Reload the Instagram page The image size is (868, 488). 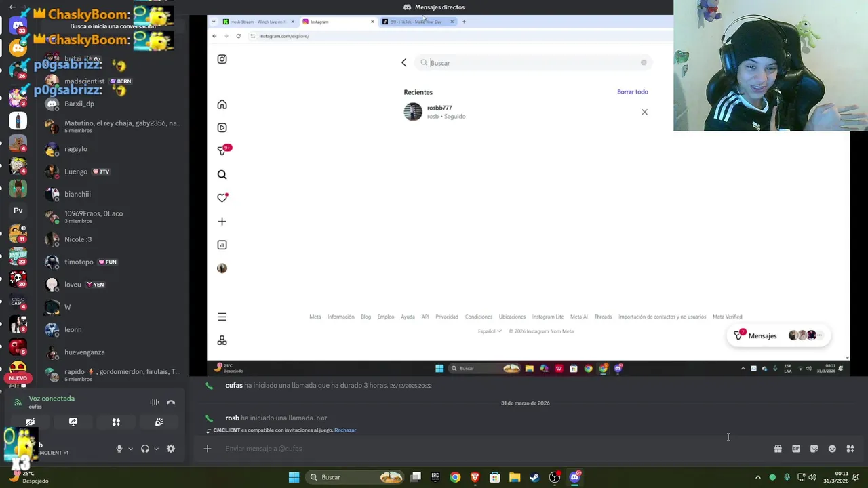tap(238, 36)
